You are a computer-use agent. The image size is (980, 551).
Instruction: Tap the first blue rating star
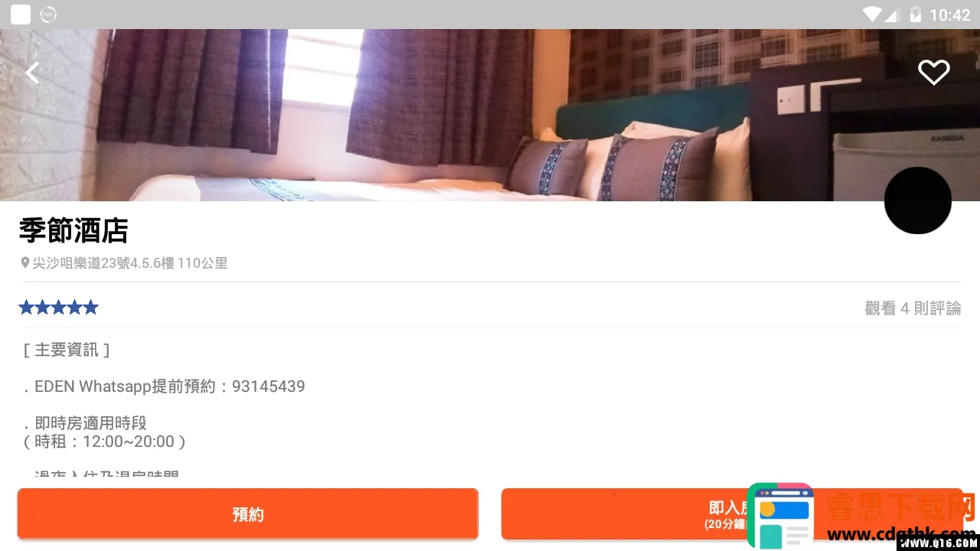tap(27, 308)
